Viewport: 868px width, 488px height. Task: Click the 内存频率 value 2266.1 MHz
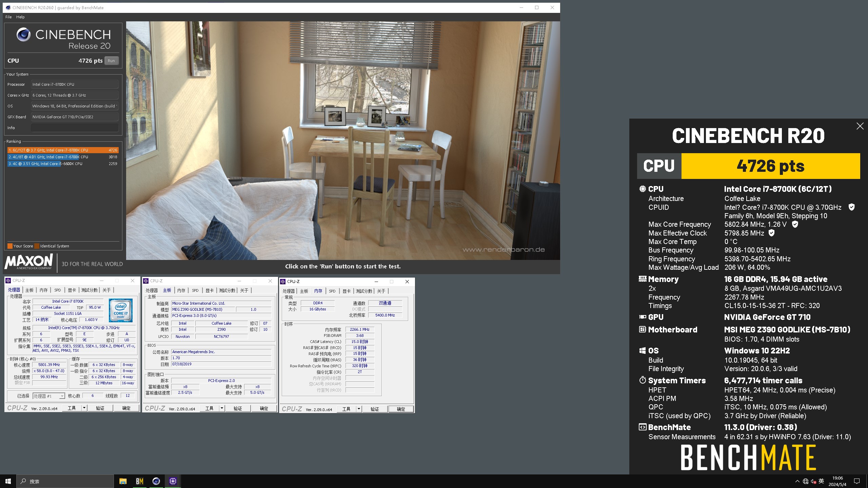coord(360,329)
